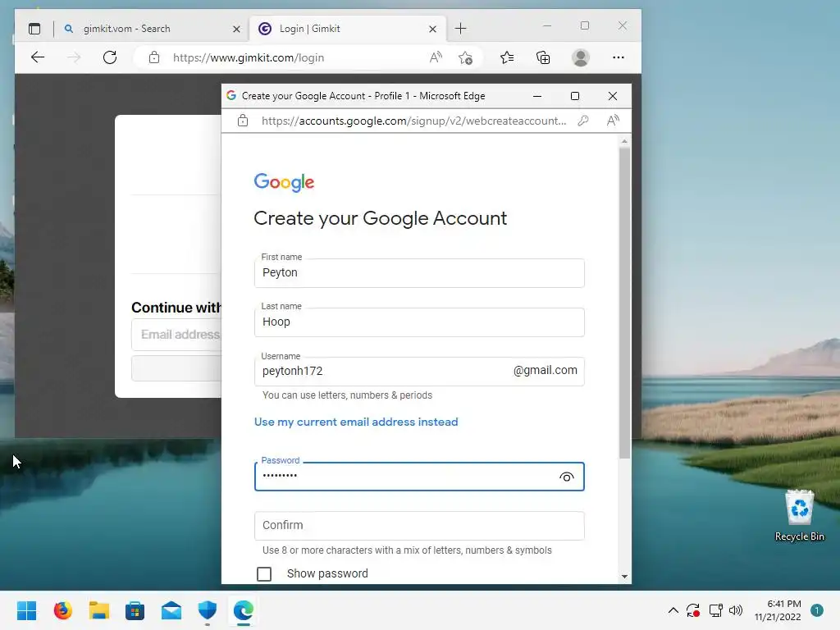Open a new browser tab
840x630 pixels.
(461, 29)
